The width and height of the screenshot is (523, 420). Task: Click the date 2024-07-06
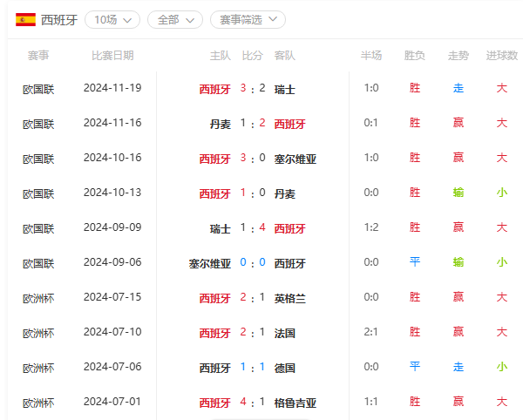pos(112,367)
